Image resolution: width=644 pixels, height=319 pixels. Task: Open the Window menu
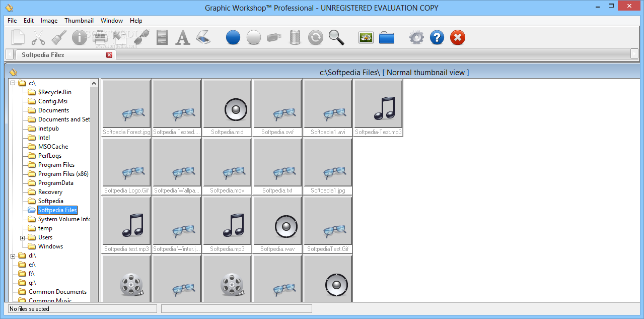(112, 21)
